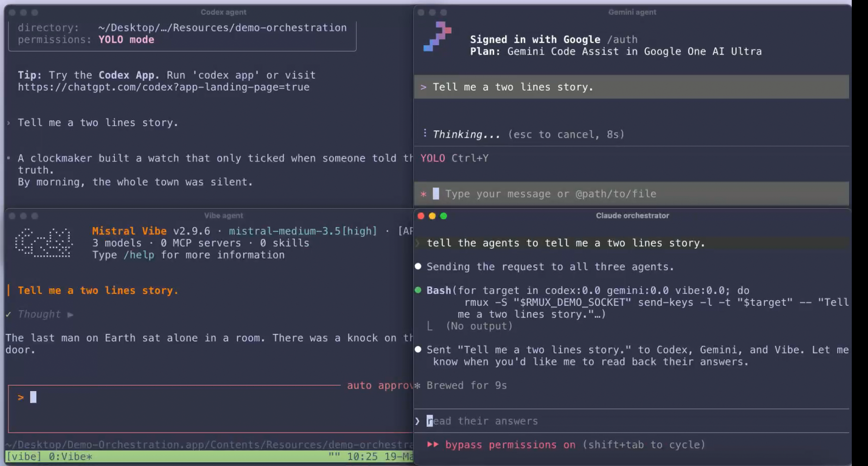Image resolution: width=868 pixels, height=466 pixels.
Task: Click the checkmark beside "Thought" in Vibe agent
Action: 8,314
